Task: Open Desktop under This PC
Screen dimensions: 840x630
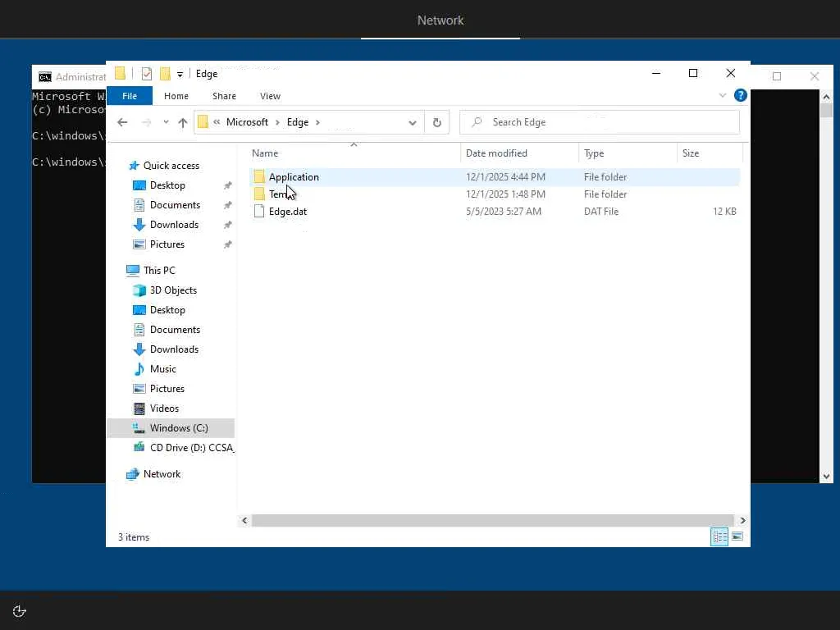Action: tap(167, 310)
